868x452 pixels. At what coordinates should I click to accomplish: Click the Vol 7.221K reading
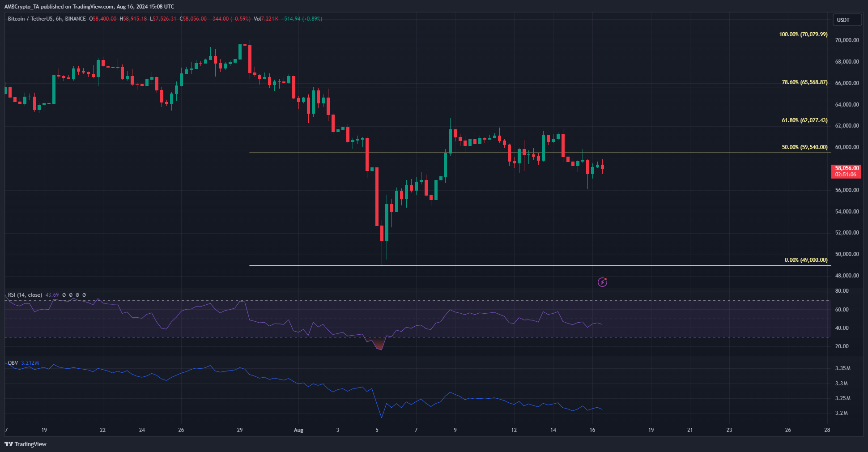point(266,19)
